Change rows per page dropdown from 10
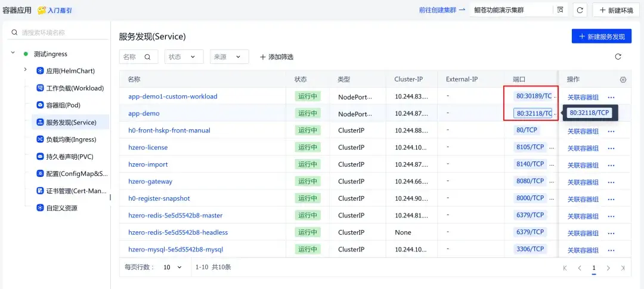This screenshot has height=289, width=644. point(173,268)
